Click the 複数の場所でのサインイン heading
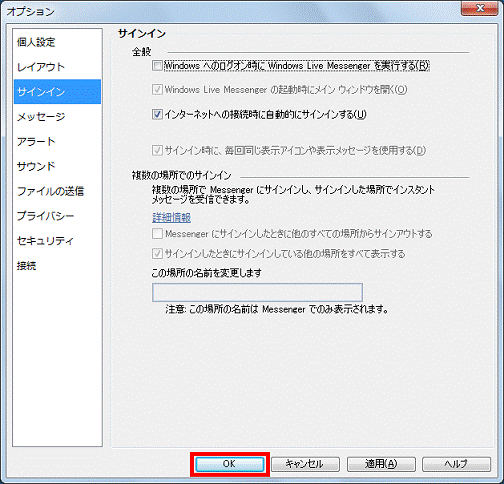Image resolution: width=504 pixels, height=484 pixels. (181, 175)
